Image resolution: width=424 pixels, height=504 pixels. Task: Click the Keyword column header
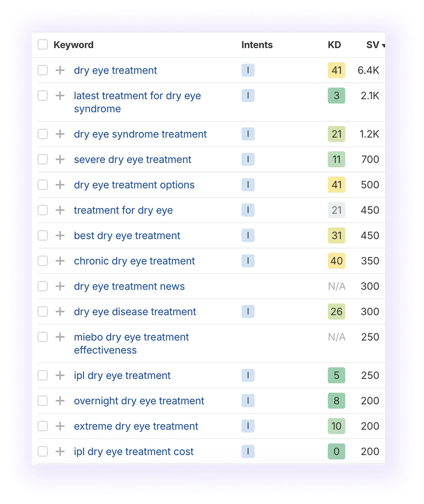coord(73,44)
